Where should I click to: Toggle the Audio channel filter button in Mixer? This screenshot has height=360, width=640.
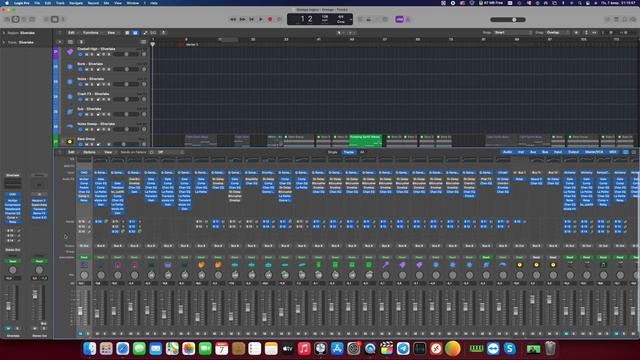[507, 152]
